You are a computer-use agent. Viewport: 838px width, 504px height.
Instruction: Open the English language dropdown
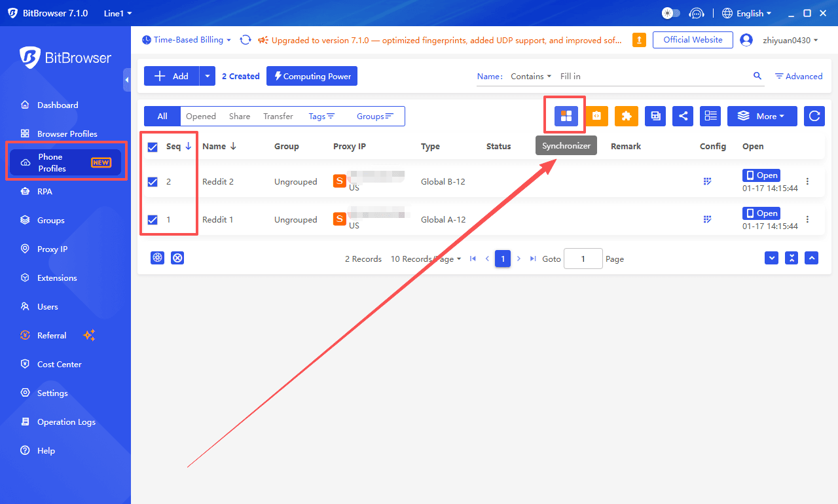pos(746,13)
